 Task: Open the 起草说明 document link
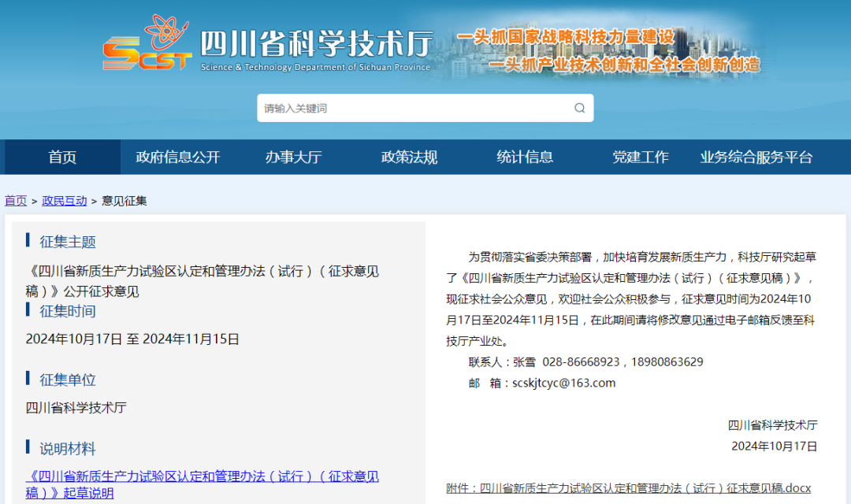pos(197,479)
